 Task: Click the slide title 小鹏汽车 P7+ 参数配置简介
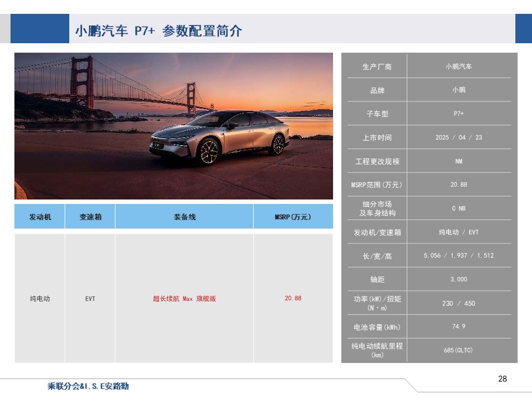[158, 31]
